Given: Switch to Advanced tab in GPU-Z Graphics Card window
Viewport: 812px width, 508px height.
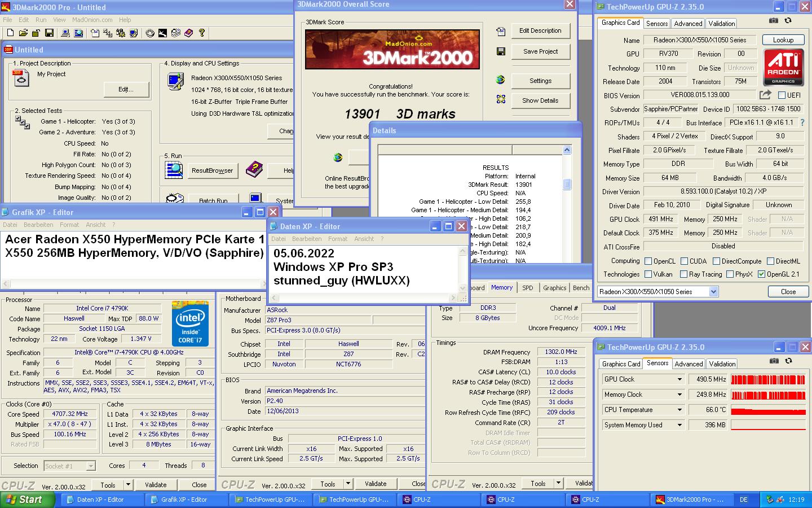Looking at the screenshot, I should click(688, 24).
